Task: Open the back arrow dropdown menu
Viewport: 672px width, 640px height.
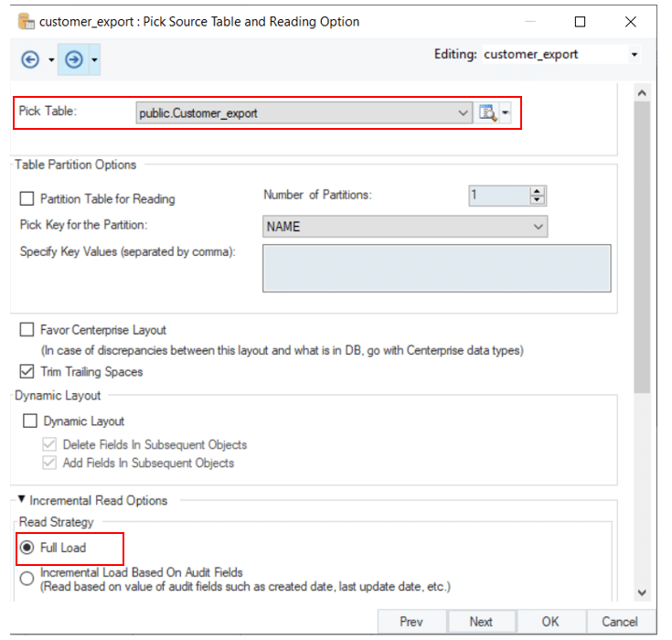Action: click(x=51, y=59)
